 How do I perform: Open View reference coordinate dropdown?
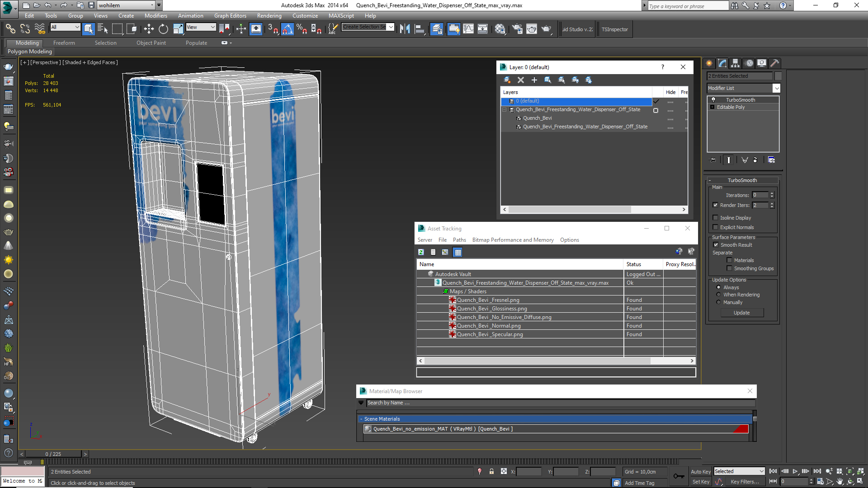[x=201, y=27]
